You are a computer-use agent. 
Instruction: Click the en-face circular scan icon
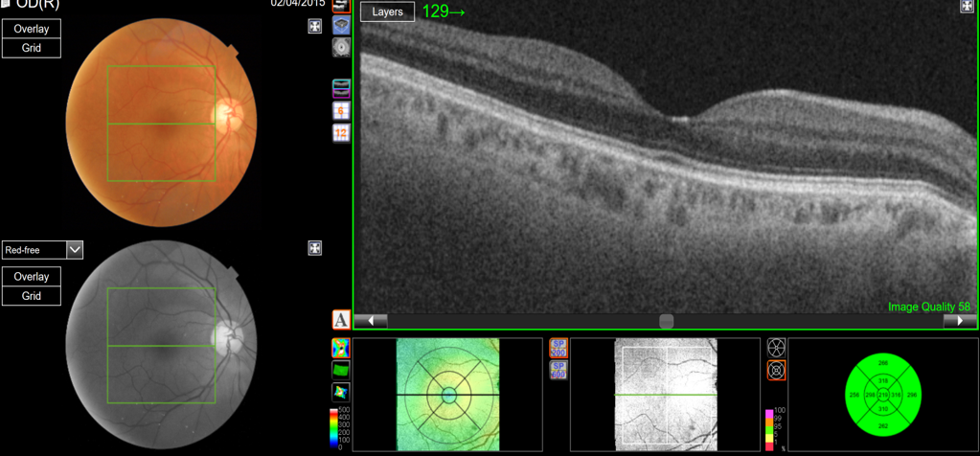(x=341, y=47)
